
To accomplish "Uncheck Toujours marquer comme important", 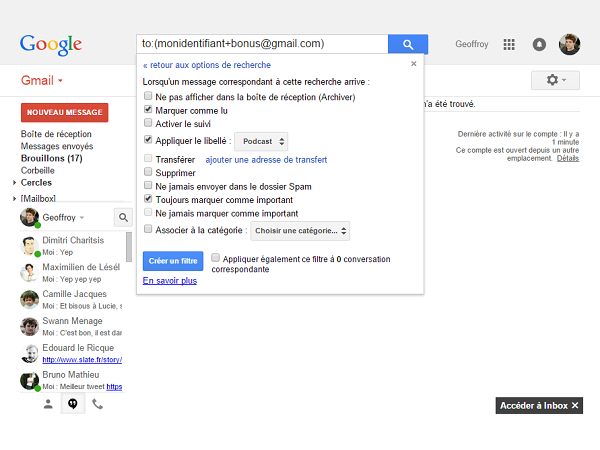I will click(148, 199).
